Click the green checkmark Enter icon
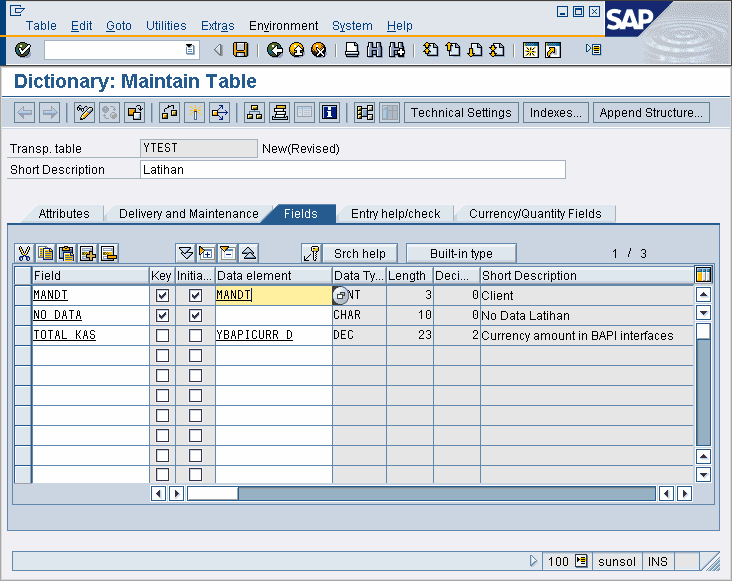This screenshot has height=581, width=732. click(x=23, y=49)
